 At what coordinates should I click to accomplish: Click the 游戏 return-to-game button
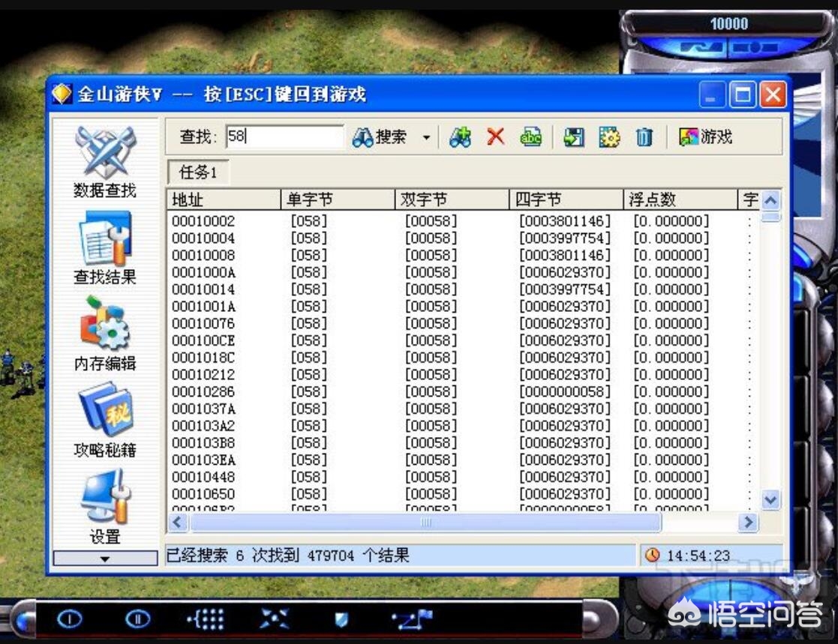705,137
